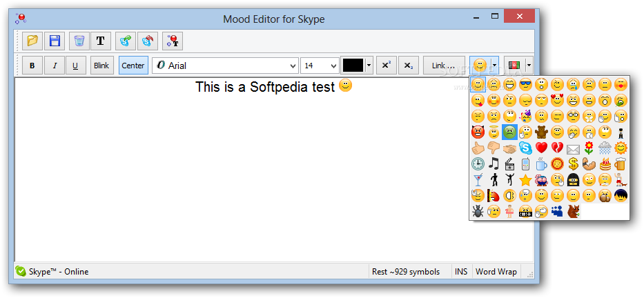Image resolution: width=644 pixels, height=298 pixels.
Task: Click the emoticon picker dropdown arrow
Action: [495, 66]
